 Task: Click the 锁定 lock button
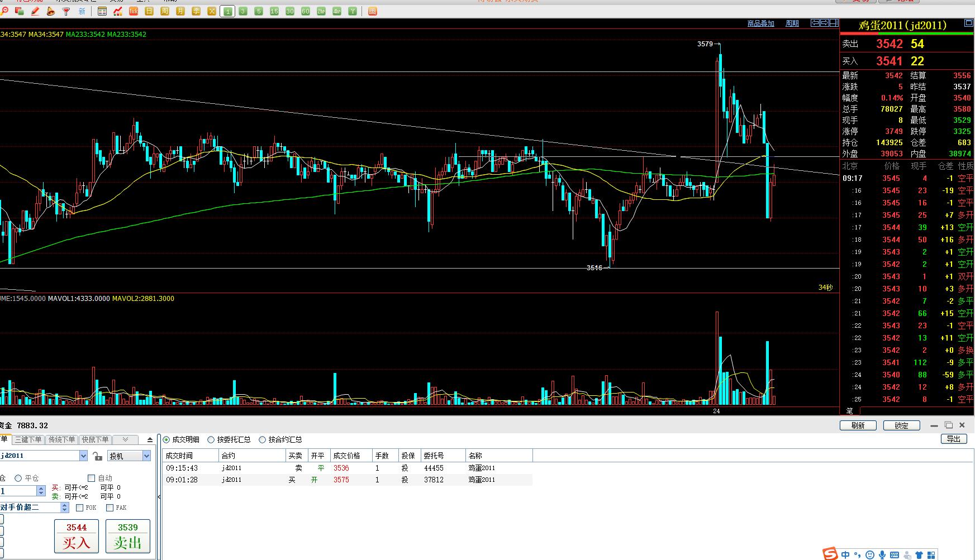click(901, 425)
